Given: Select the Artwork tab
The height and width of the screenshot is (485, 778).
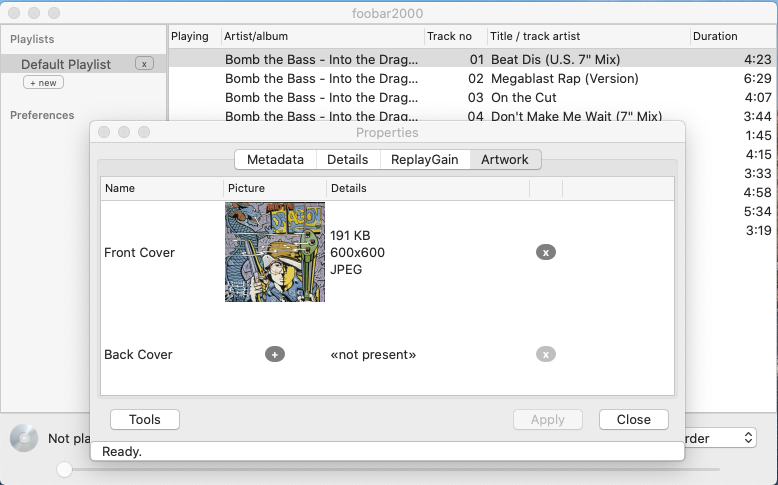Looking at the screenshot, I should [505, 159].
